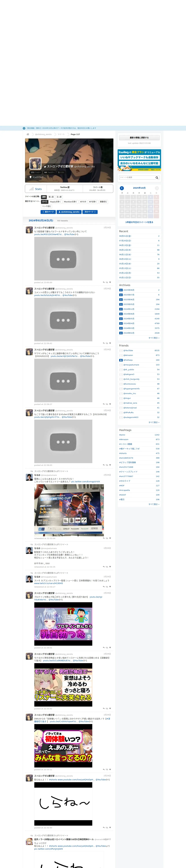
Task: Click the archive icon beside 2024年12月
Action: pyautogui.click(x=121, y=309)
